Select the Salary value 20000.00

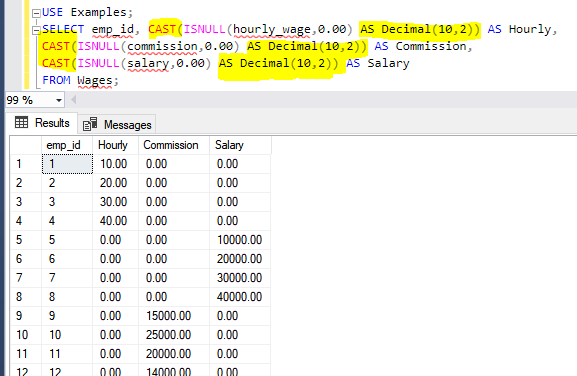tap(240, 259)
